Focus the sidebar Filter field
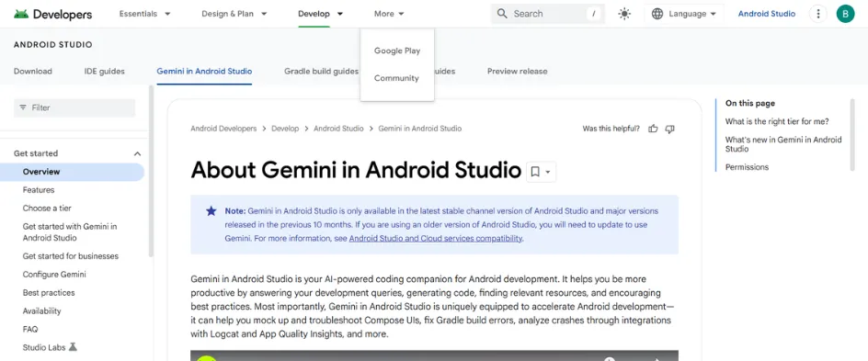 pyautogui.click(x=74, y=107)
